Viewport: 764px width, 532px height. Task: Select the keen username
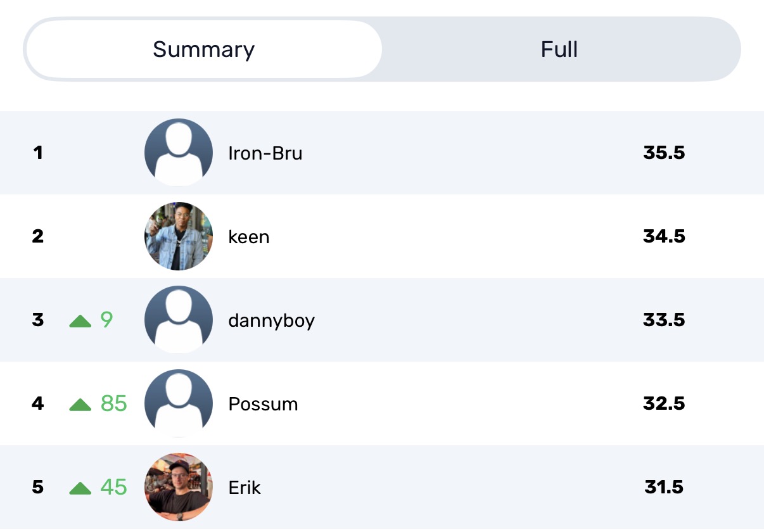[249, 237]
